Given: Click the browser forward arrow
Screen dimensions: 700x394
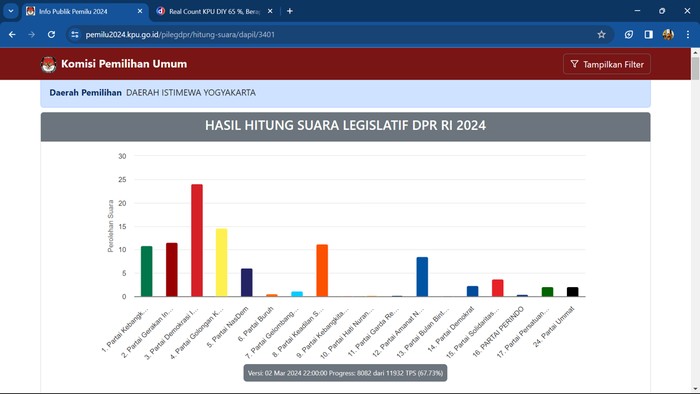Looking at the screenshot, I should [31, 34].
